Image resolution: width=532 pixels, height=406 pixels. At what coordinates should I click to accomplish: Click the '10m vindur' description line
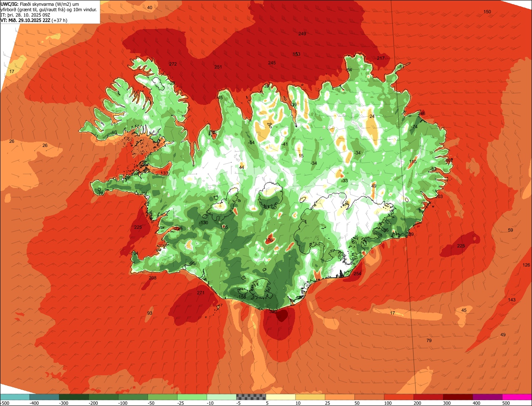pos(49,9)
